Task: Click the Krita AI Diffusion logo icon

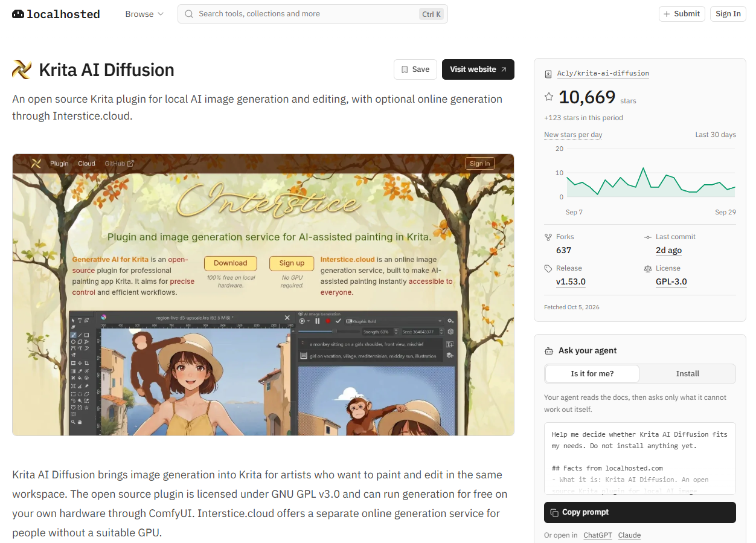Action: pos(22,69)
